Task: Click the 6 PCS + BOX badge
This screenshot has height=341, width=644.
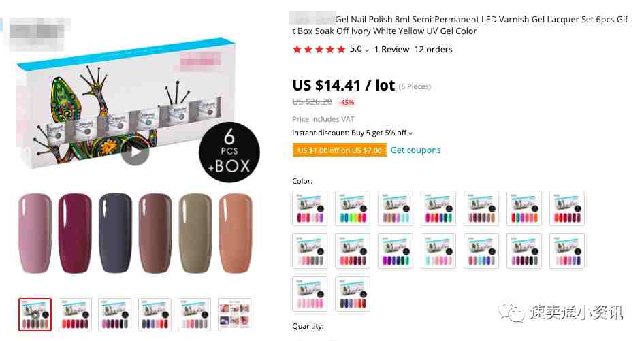Action: [x=229, y=152]
